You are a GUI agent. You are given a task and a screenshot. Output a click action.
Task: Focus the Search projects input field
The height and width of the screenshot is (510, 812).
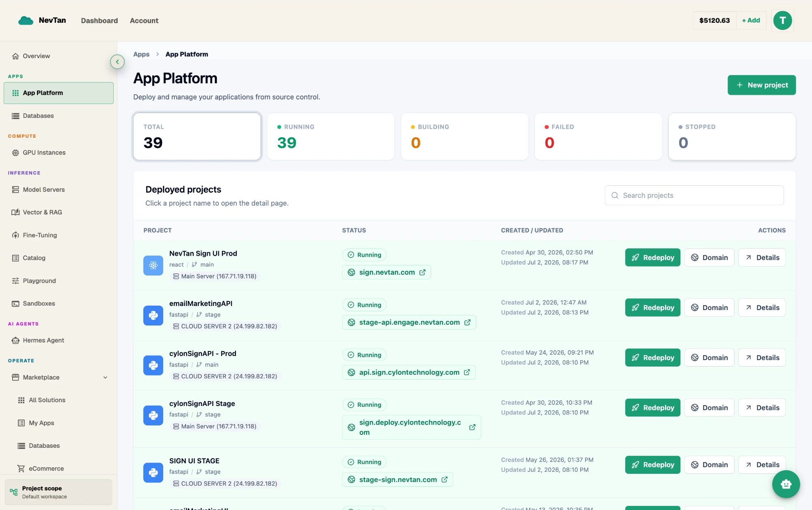(x=694, y=195)
